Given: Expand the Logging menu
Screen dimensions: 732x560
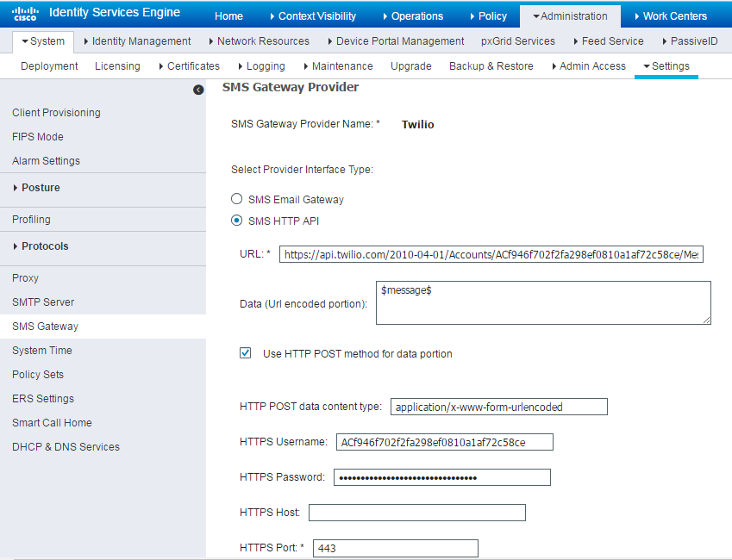Looking at the screenshot, I should coord(261,65).
